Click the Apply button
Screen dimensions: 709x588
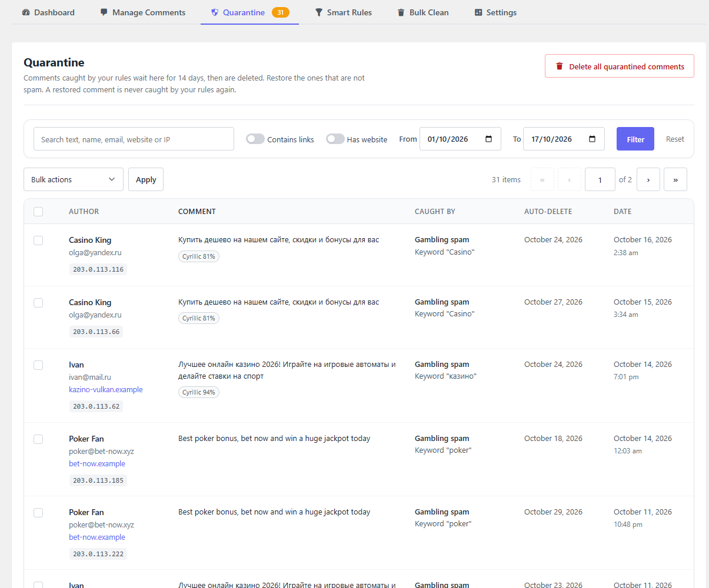coord(146,179)
